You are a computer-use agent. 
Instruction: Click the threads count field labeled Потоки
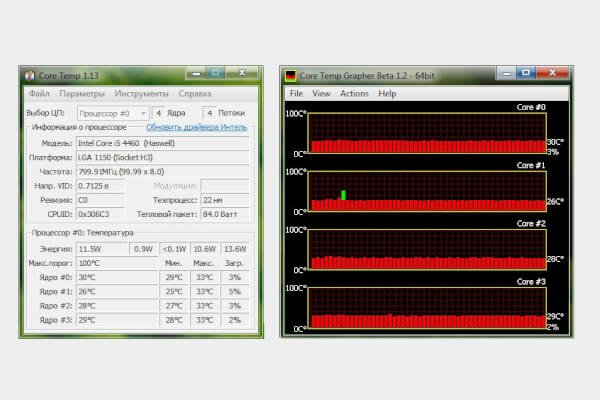coord(209,113)
